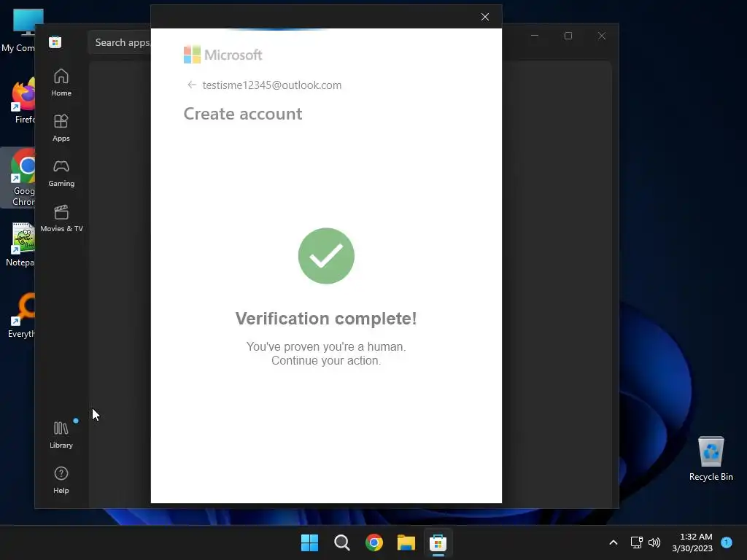Open the Windows Start menu
The image size is (747, 560).
(x=309, y=542)
